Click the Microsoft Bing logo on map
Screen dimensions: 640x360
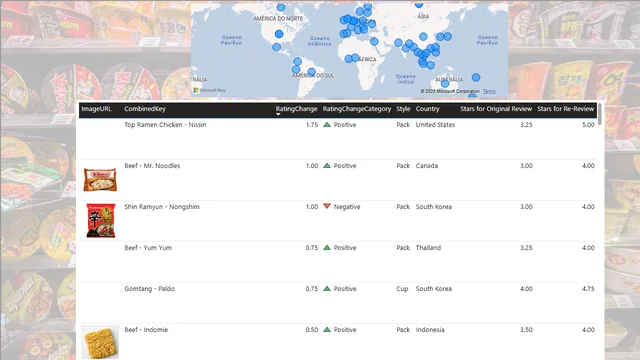click(x=209, y=90)
